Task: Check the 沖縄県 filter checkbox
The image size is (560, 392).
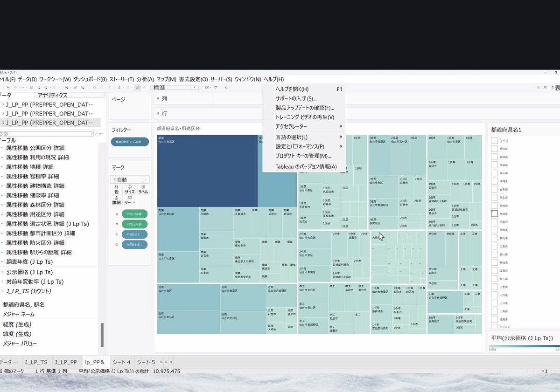Action: [494, 181]
